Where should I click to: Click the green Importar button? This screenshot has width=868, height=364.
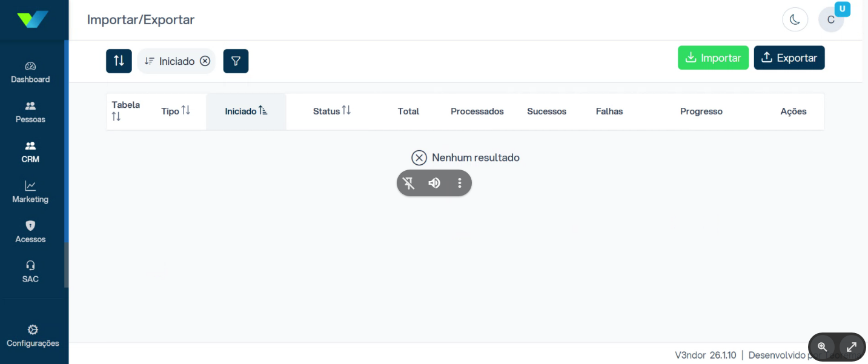tap(714, 58)
